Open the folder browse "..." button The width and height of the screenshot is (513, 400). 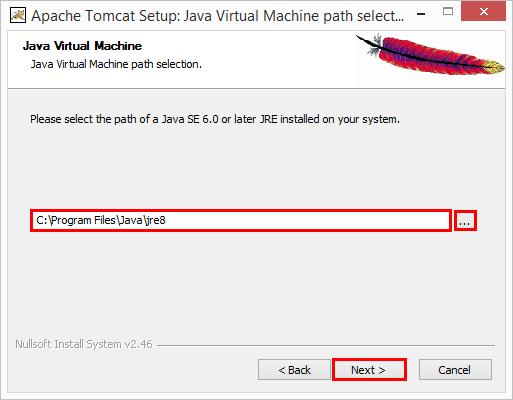[465, 220]
